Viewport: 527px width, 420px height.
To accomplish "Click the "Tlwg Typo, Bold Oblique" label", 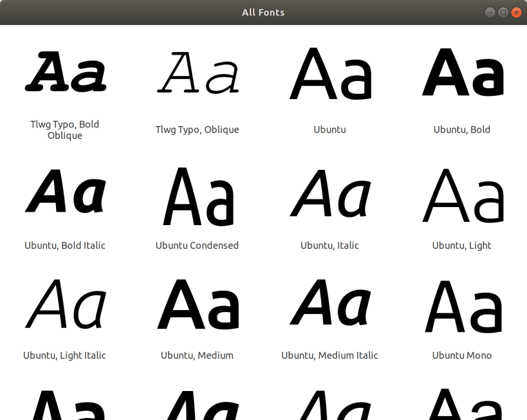I will coord(65,130).
